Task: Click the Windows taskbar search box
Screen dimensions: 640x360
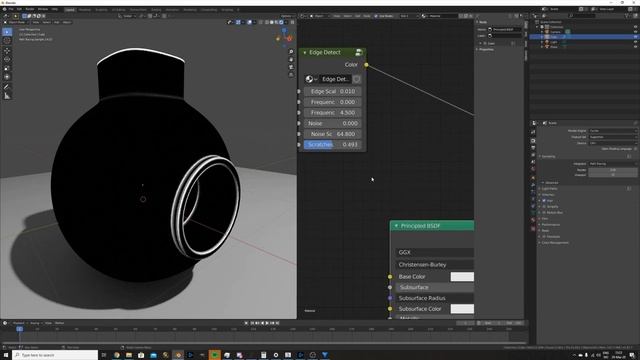Action: 56,355
